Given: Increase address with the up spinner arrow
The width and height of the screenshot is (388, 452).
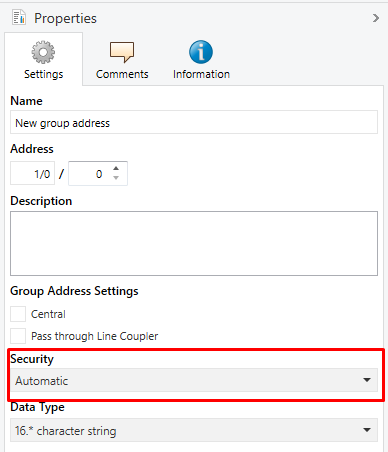Looking at the screenshot, I should point(116,168).
